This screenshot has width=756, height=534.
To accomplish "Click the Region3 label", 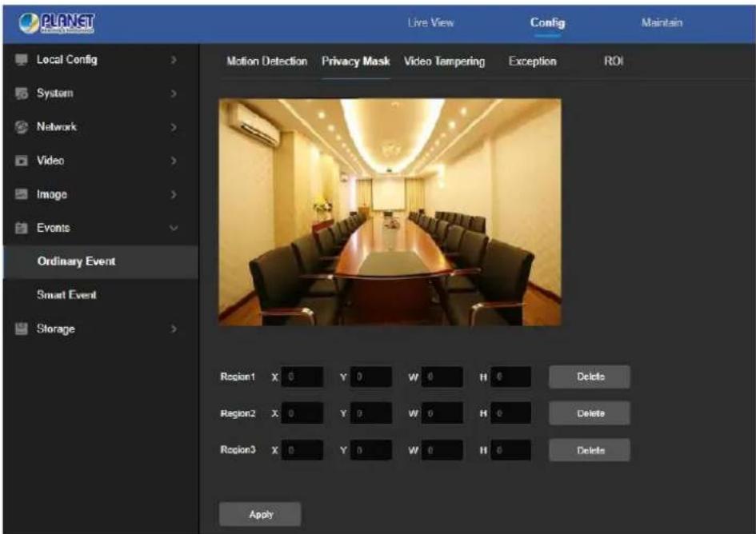I will tap(238, 449).
